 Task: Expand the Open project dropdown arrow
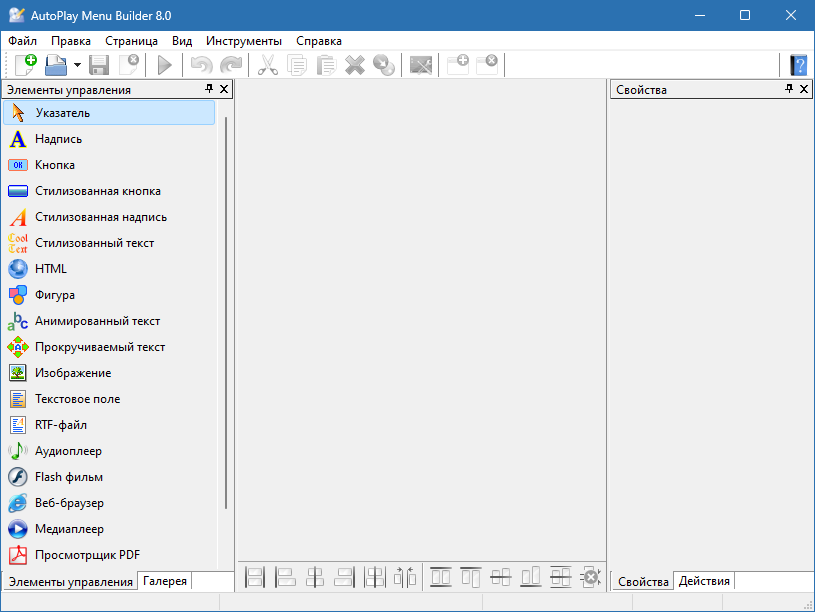77,65
